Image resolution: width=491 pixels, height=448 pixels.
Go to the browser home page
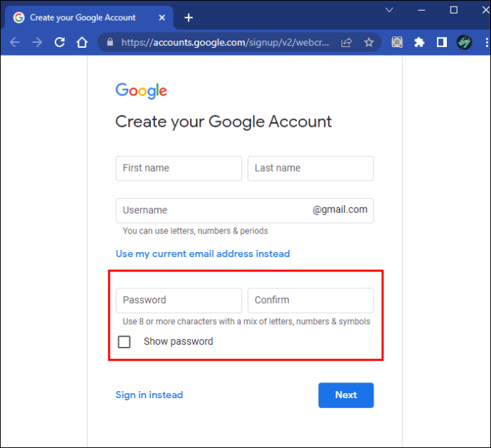(x=83, y=43)
